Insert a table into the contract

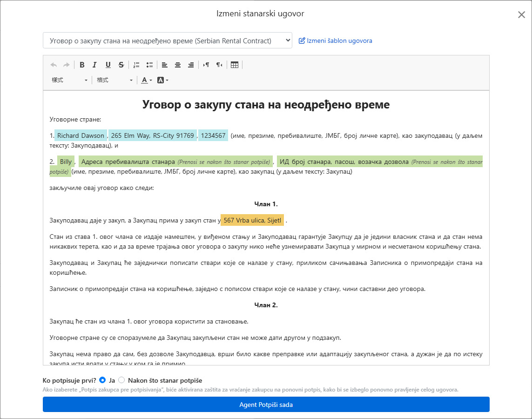click(235, 65)
